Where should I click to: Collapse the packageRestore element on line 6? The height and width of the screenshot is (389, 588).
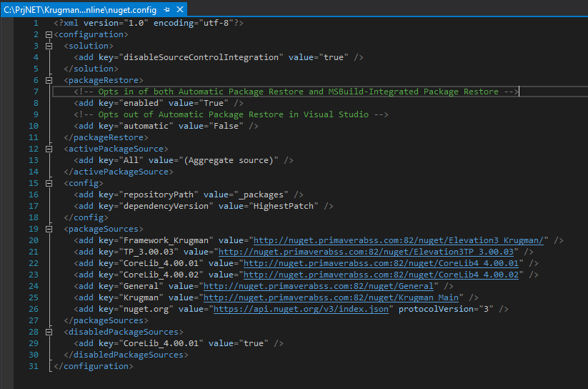pyautogui.click(x=49, y=80)
